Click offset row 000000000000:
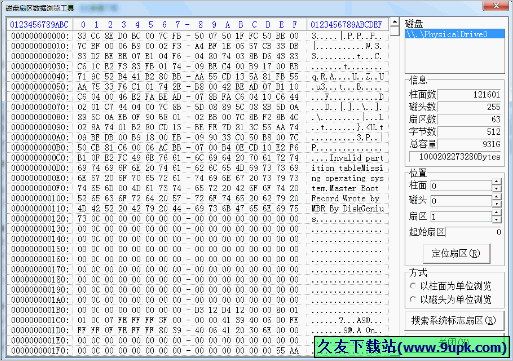 (40, 36)
